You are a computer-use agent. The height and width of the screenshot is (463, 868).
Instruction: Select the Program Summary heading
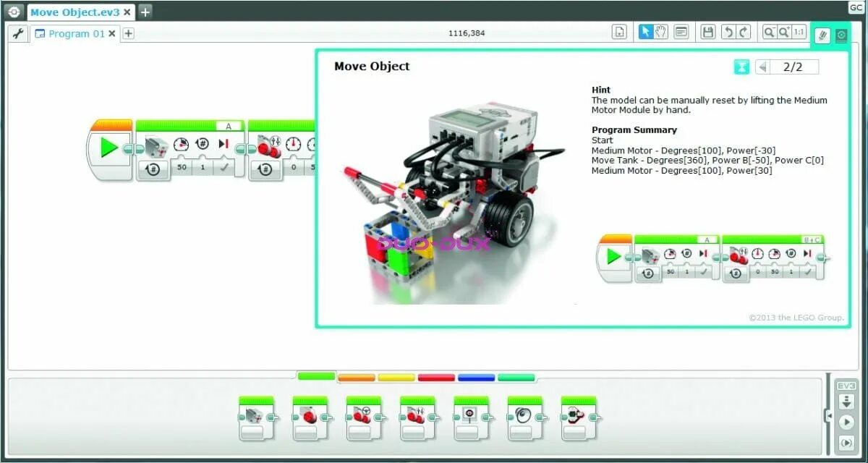click(x=634, y=130)
